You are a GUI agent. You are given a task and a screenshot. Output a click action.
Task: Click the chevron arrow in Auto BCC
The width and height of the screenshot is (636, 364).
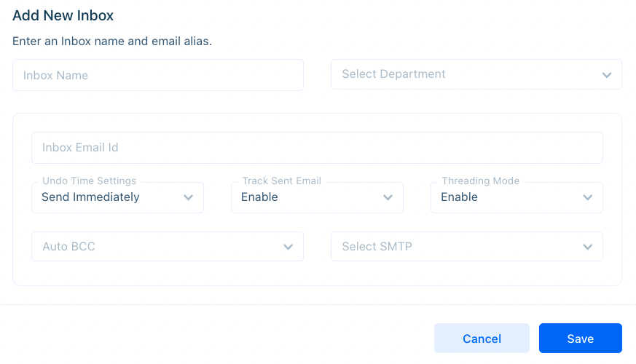(288, 247)
